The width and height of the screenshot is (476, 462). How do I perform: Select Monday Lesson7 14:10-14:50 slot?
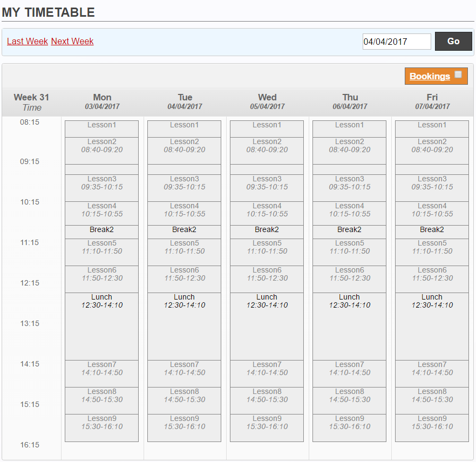[101, 373]
